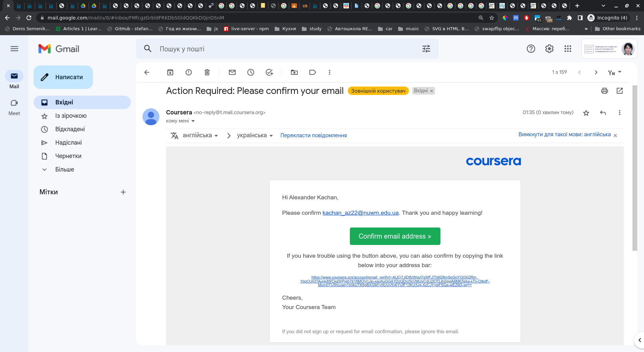Click the Confirm email address button
The height and width of the screenshot is (352, 644).
[x=395, y=236]
